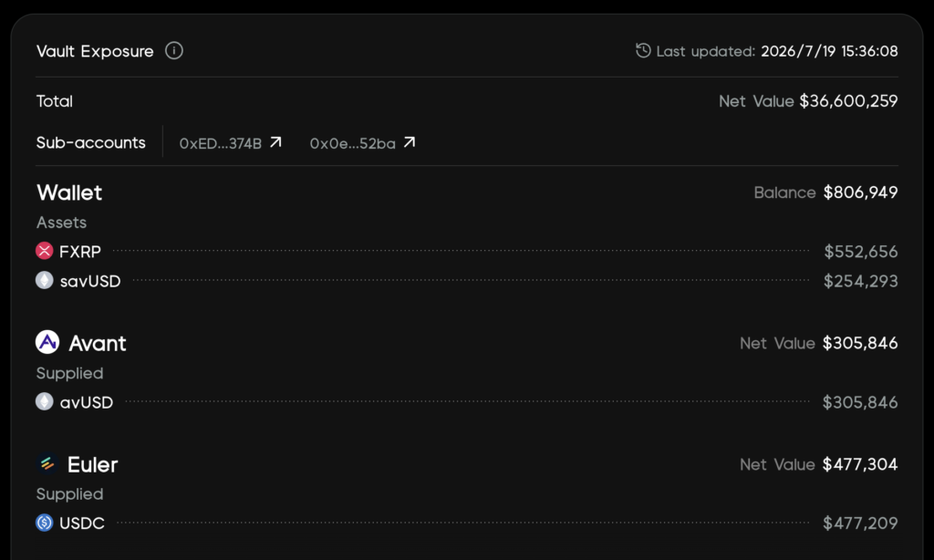Click the Wallet section heading

[69, 192]
